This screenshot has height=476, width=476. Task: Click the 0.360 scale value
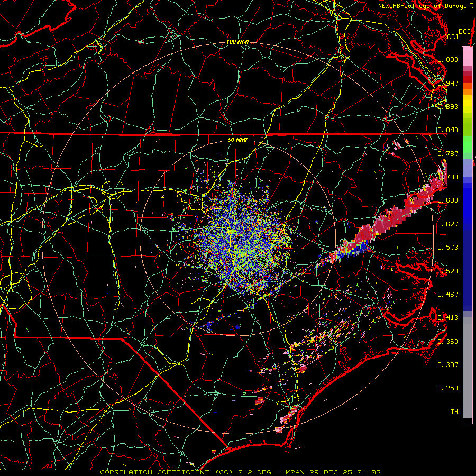pyautogui.click(x=448, y=342)
